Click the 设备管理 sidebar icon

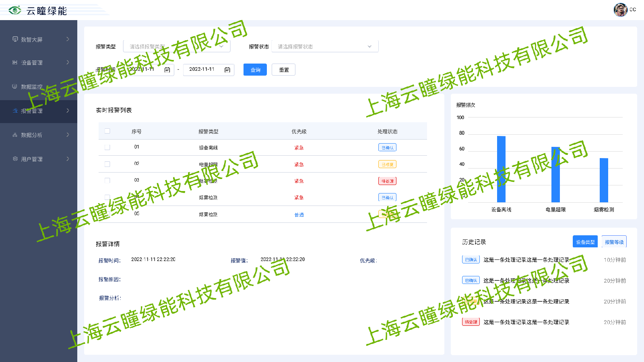coord(15,62)
